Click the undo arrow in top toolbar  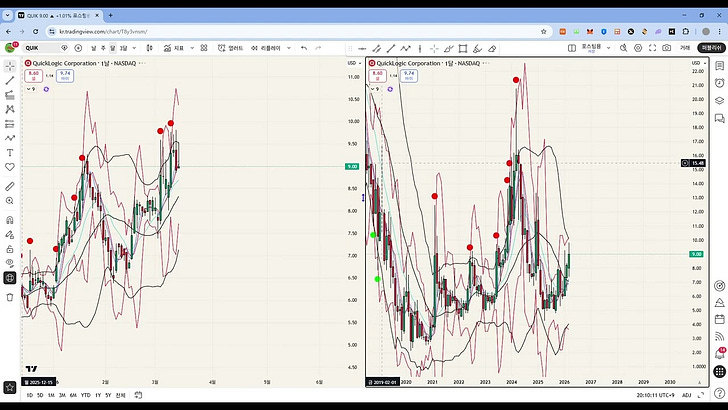coord(304,48)
